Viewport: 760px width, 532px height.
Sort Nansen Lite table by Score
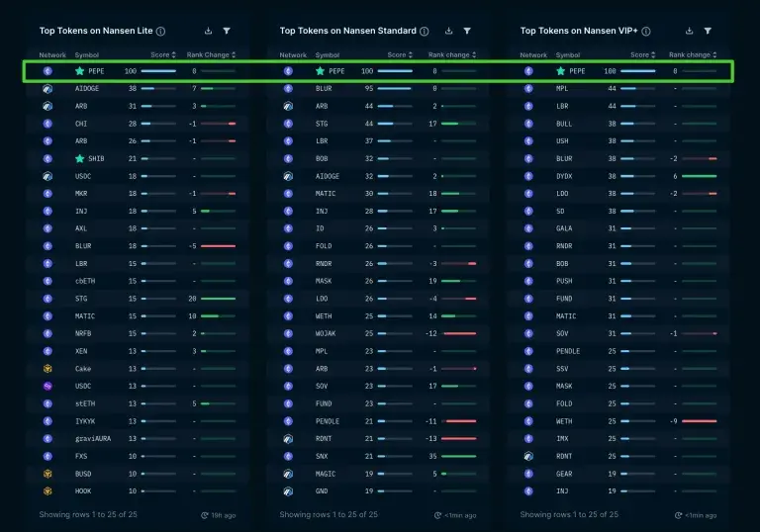[163, 54]
